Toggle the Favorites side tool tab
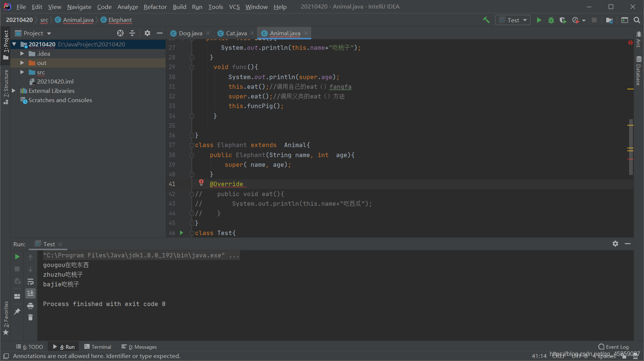This screenshot has width=644, height=361. point(6,318)
